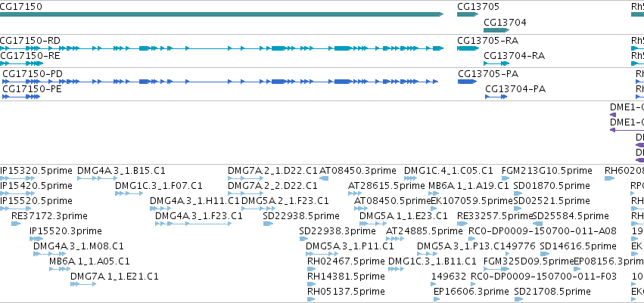Screen dimensions: 644x303
Task: Open transcript CG17150-RD label
Action: click(30, 41)
